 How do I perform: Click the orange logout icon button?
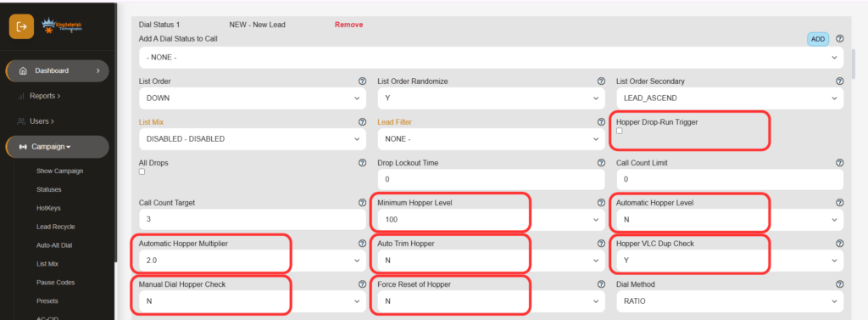tap(21, 26)
